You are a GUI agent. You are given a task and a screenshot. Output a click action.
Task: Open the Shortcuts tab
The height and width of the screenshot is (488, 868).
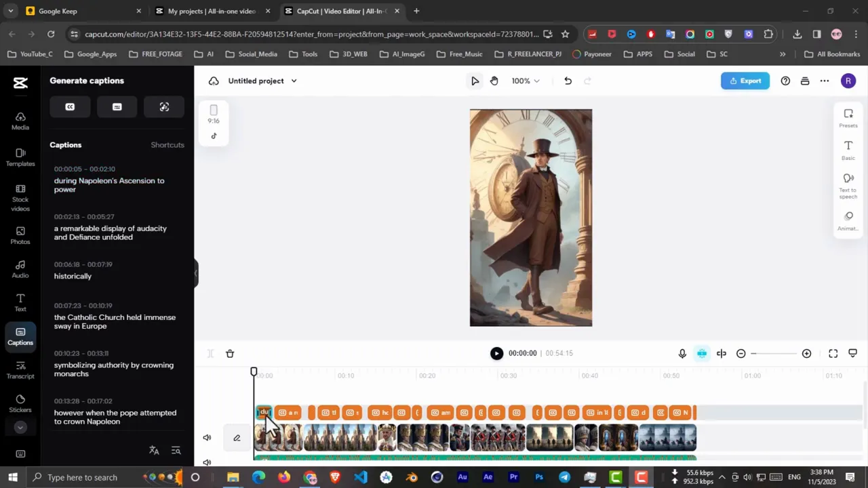(167, 145)
